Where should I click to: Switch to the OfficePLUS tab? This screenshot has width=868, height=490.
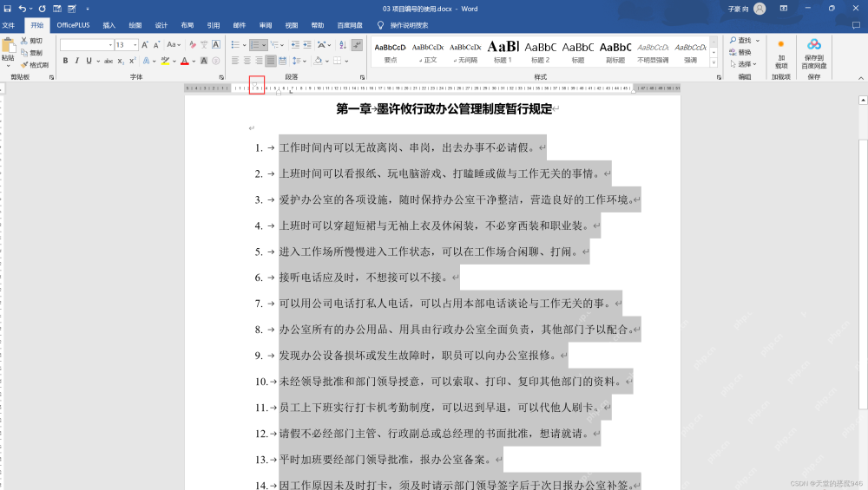click(x=73, y=25)
